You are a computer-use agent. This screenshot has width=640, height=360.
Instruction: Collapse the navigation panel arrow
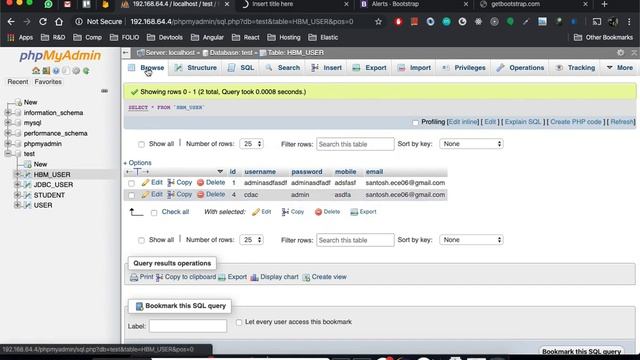126,53
